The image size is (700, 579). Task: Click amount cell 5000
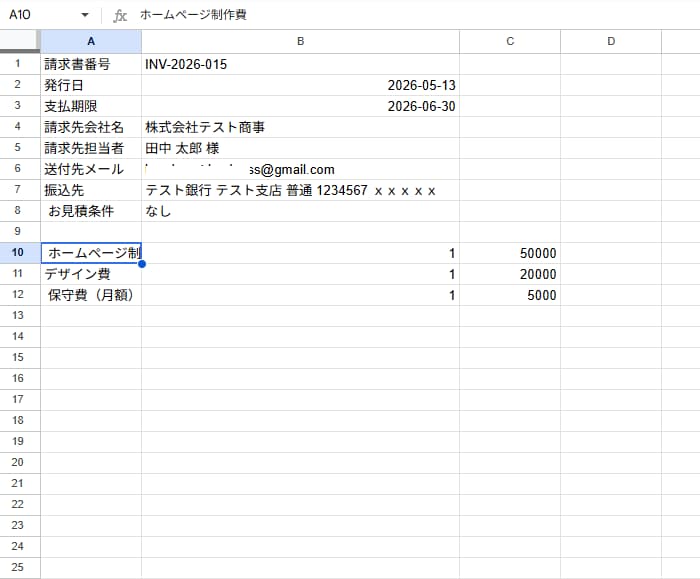coord(510,295)
